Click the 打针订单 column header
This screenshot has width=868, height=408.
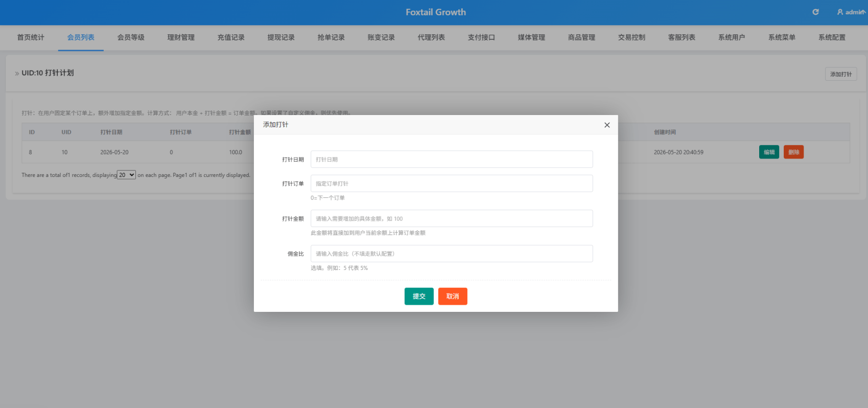[x=181, y=132]
